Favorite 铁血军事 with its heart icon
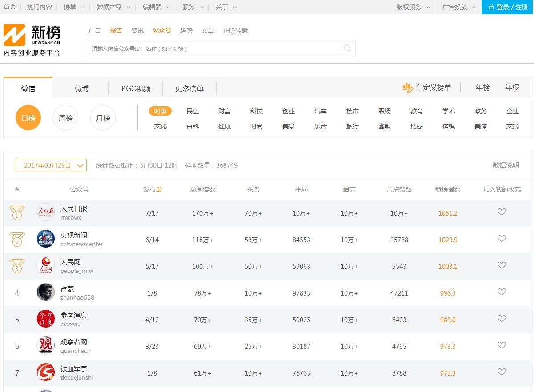The width and height of the screenshot is (534, 392). 502,372
